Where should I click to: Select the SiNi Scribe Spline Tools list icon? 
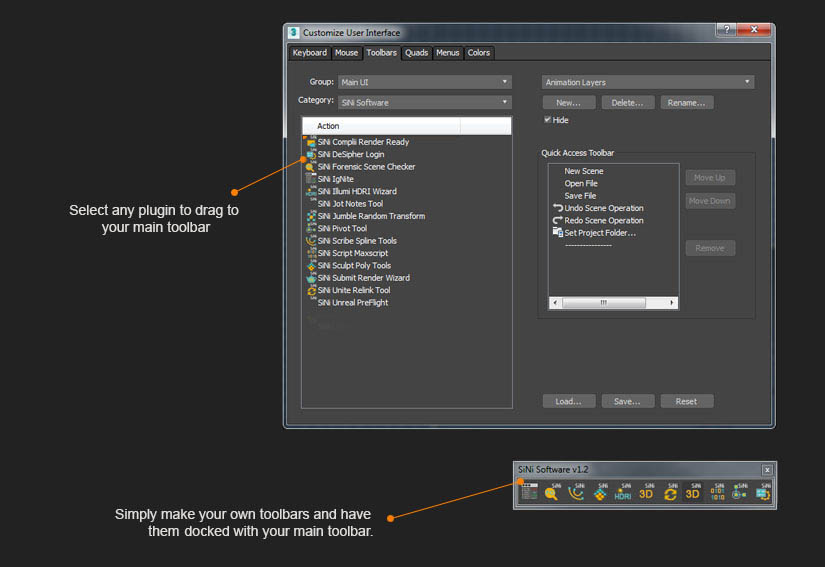click(x=311, y=241)
